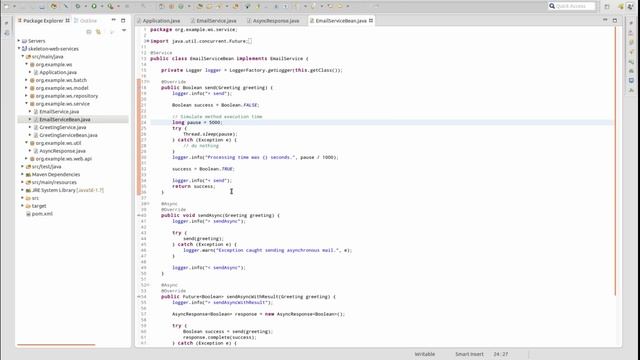
Task: Select the target folder in tree
Action: [39, 206]
